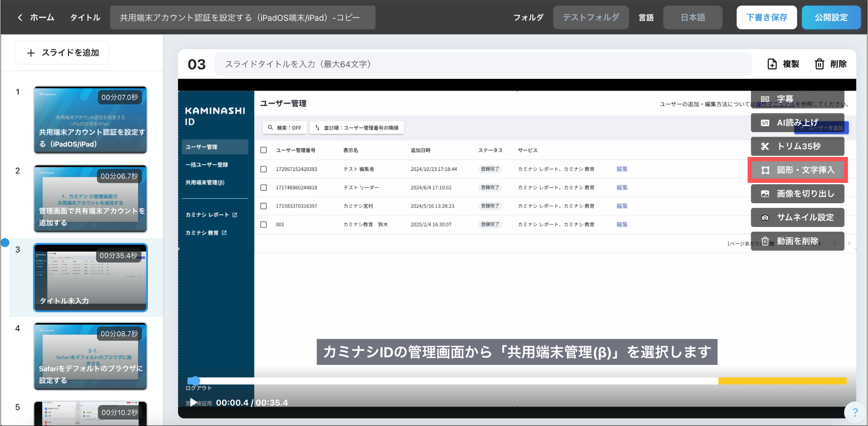
Task: Check the row 171748860244818 checkbox
Action: pos(264,188)
